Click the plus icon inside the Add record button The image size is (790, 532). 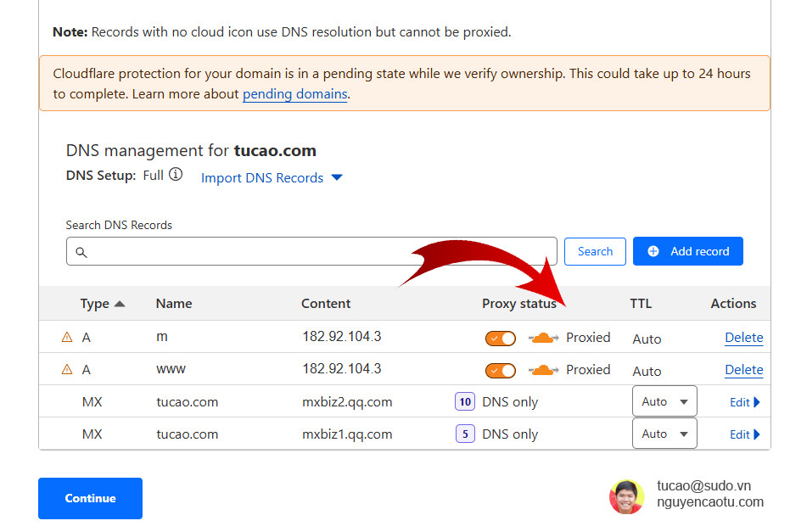(653, 251)
